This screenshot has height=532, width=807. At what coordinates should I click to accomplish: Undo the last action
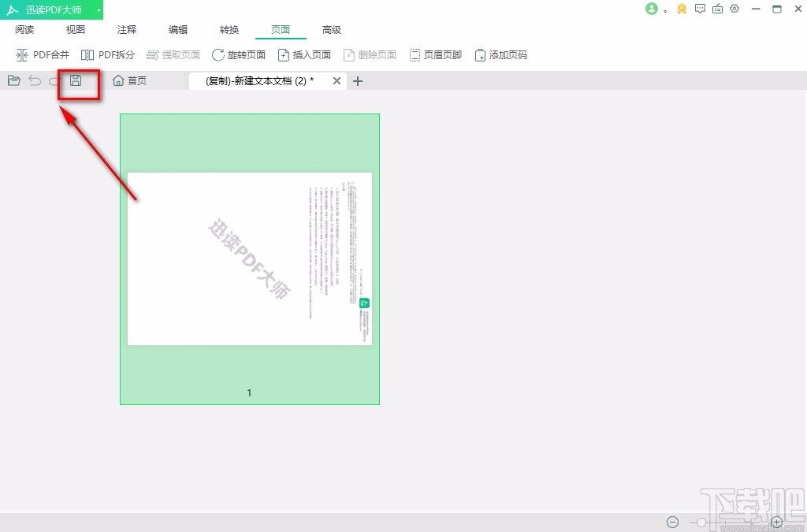[33, 80]
